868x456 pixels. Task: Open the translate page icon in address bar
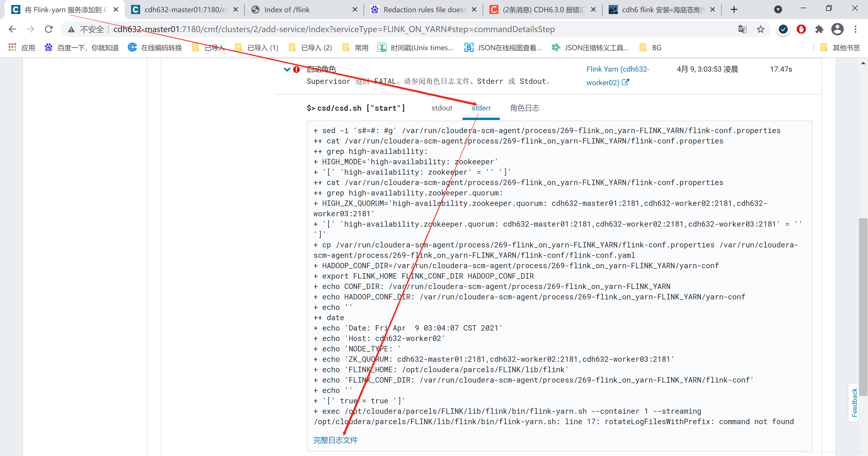(742, 29)
